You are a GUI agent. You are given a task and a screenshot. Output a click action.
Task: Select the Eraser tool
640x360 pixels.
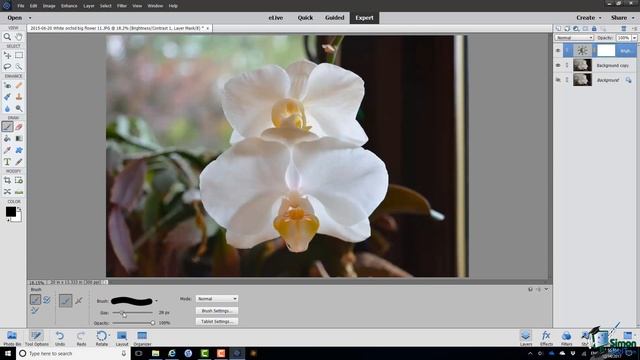19,127
